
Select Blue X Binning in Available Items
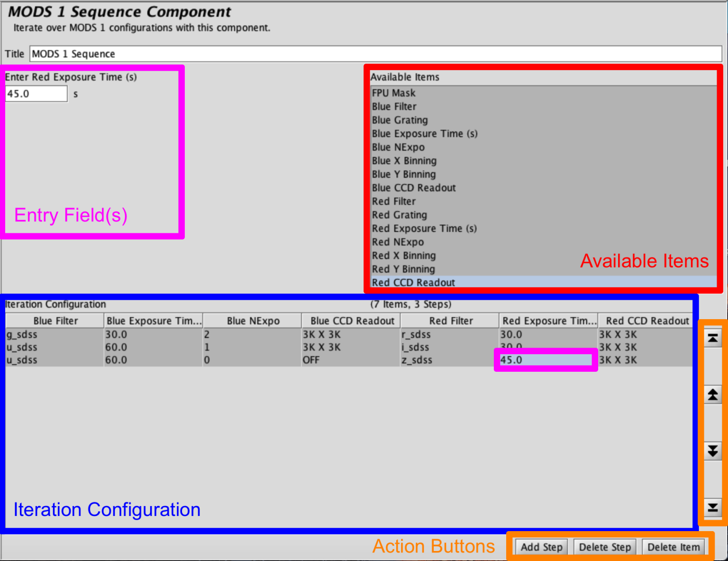click(x=544, y=161)
